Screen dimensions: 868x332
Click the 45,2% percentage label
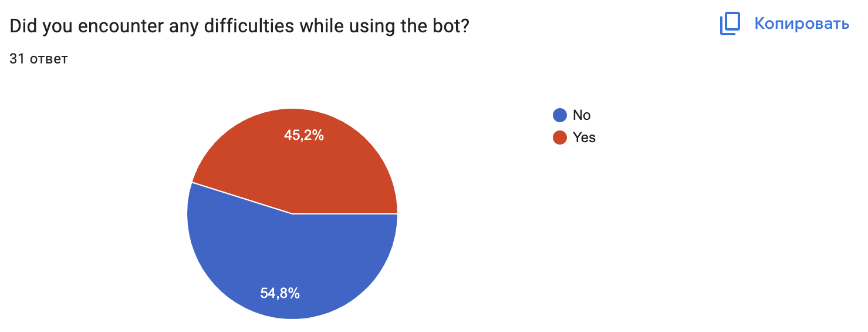tap(304, 136)
